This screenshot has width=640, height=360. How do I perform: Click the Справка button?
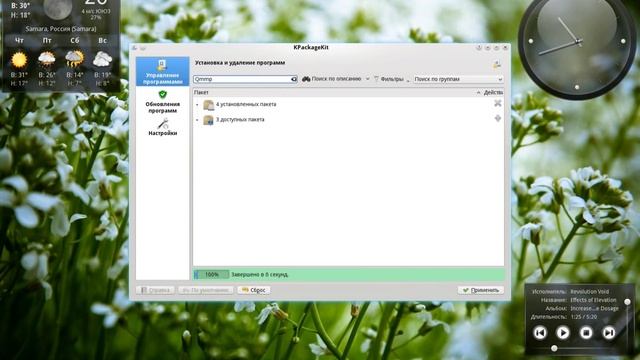pos(156,290)
